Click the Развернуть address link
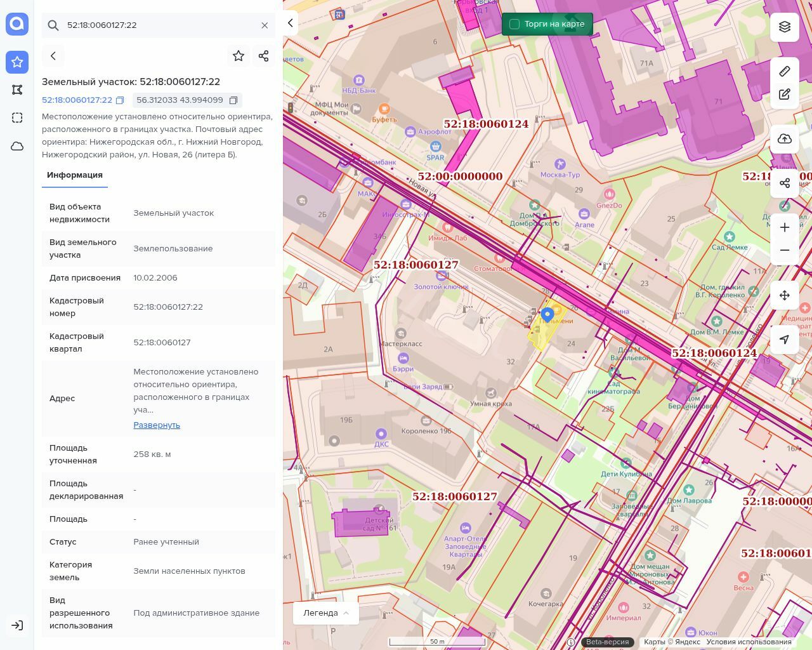Image resolution: width=812 pixels, height=650 pixels. tap(157, 425)
